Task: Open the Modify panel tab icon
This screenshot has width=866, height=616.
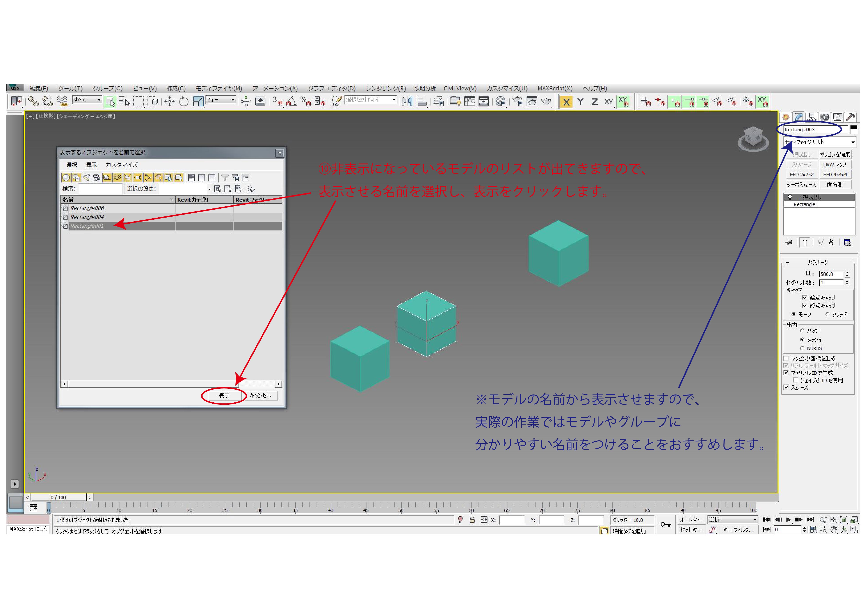Action: (799, 117)
